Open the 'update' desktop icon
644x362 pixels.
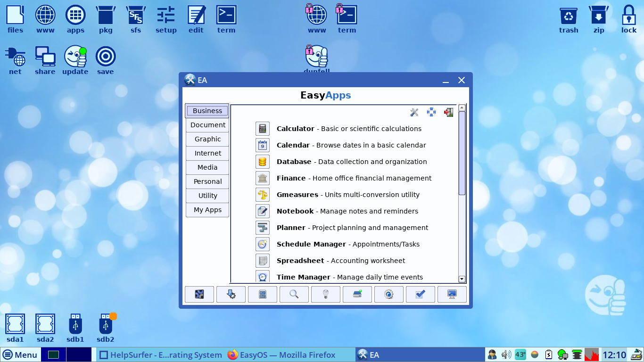[75, 60]
